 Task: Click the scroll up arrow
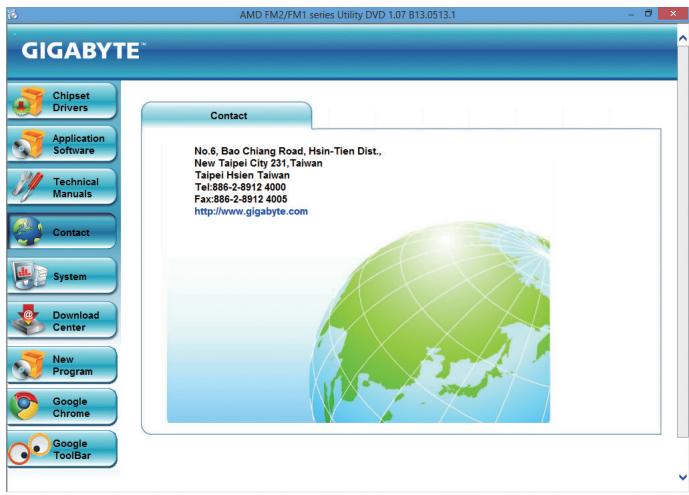tap(682, 38)
